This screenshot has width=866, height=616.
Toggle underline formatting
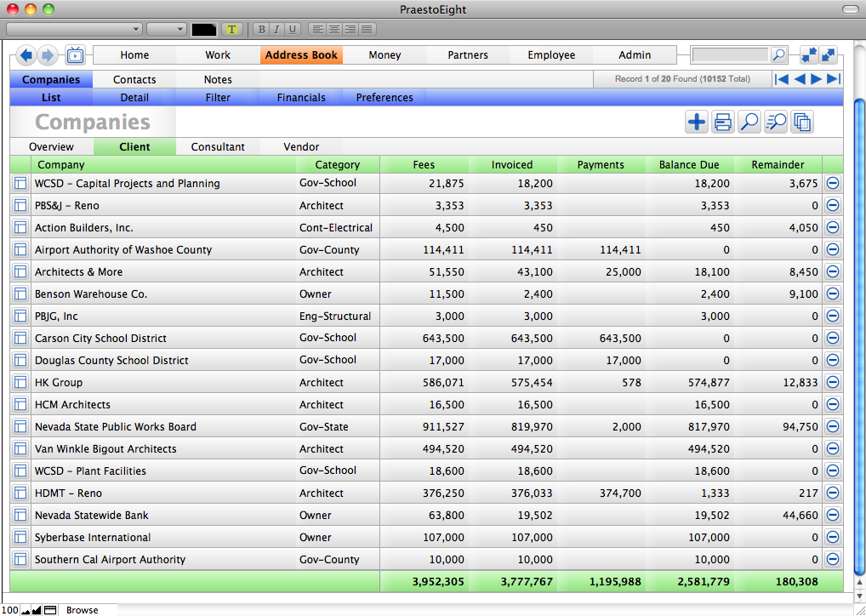[x=292, y=29]
